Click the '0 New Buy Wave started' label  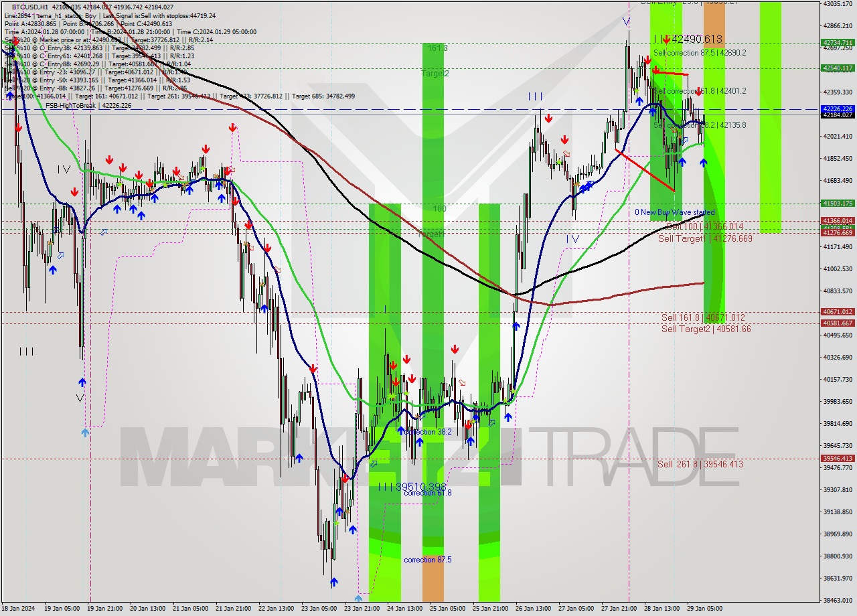(675, 212)
